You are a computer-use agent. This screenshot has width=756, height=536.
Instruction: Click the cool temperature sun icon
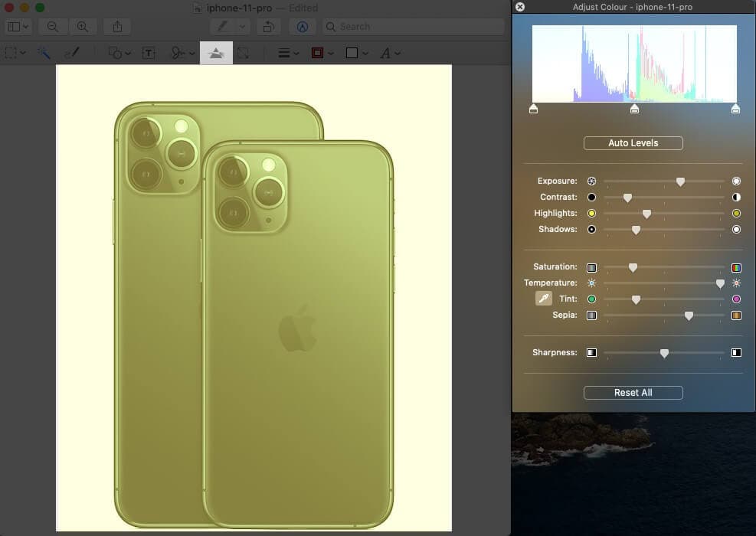[x=591, y=283]
